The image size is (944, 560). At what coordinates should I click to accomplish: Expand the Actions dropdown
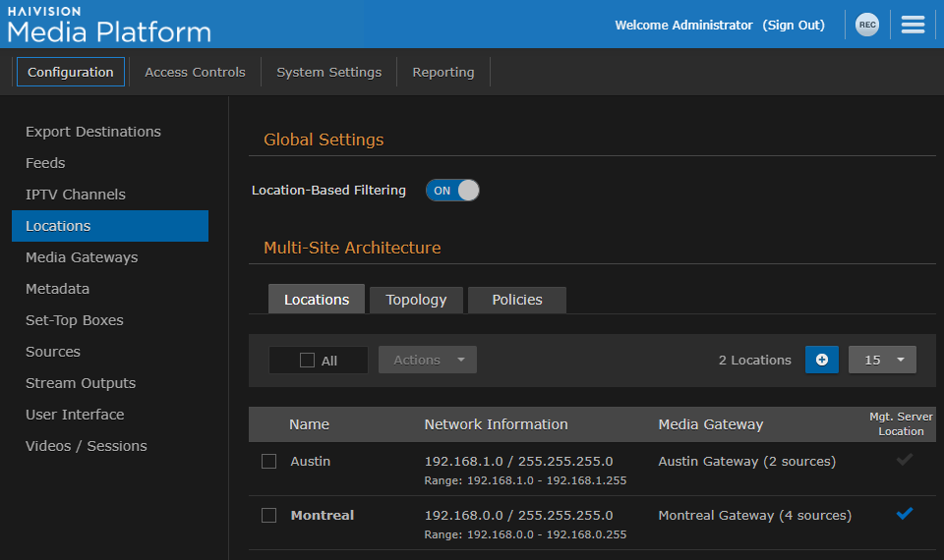tap(428, 360)
